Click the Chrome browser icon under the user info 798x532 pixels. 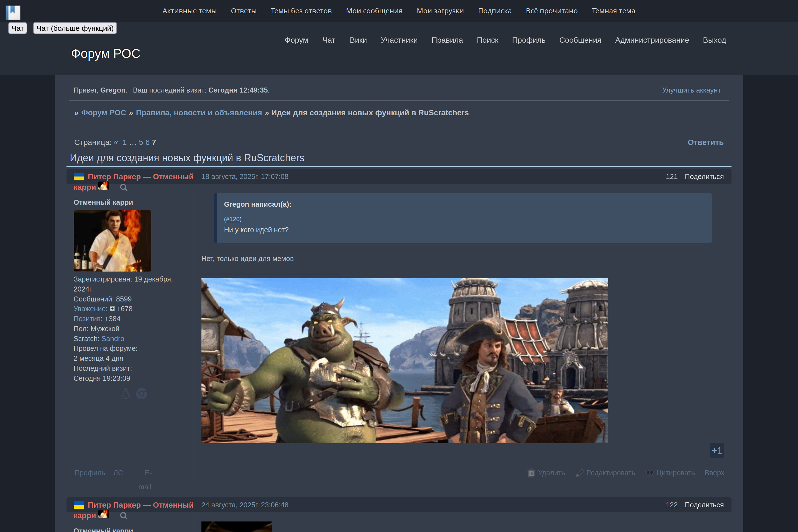coord(142,393)
